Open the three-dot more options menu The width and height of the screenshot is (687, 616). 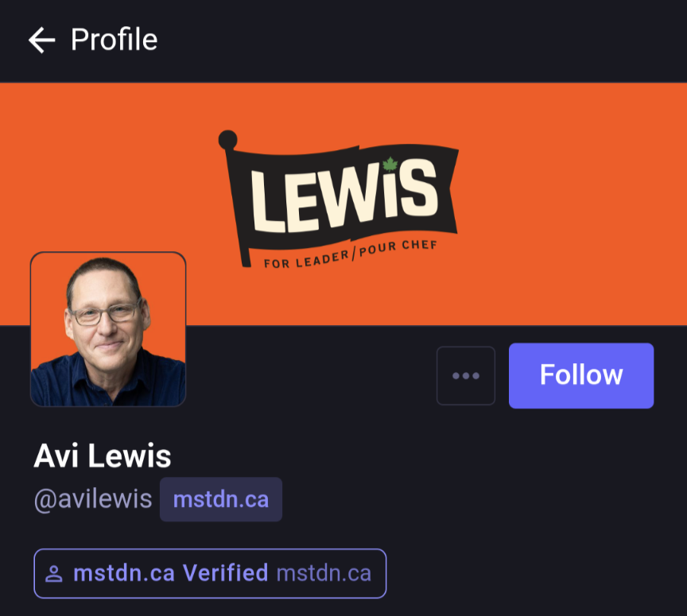pyautogui.click(x=466, y=376)
